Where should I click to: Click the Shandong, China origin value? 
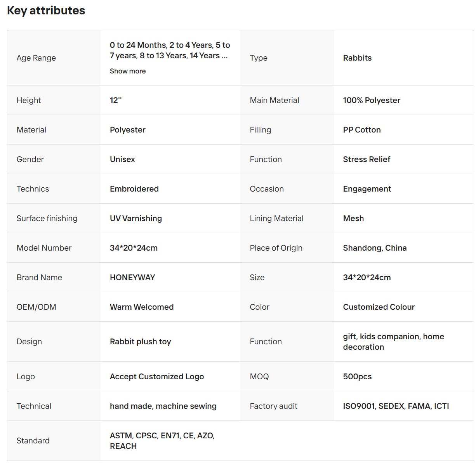[375, 248]
